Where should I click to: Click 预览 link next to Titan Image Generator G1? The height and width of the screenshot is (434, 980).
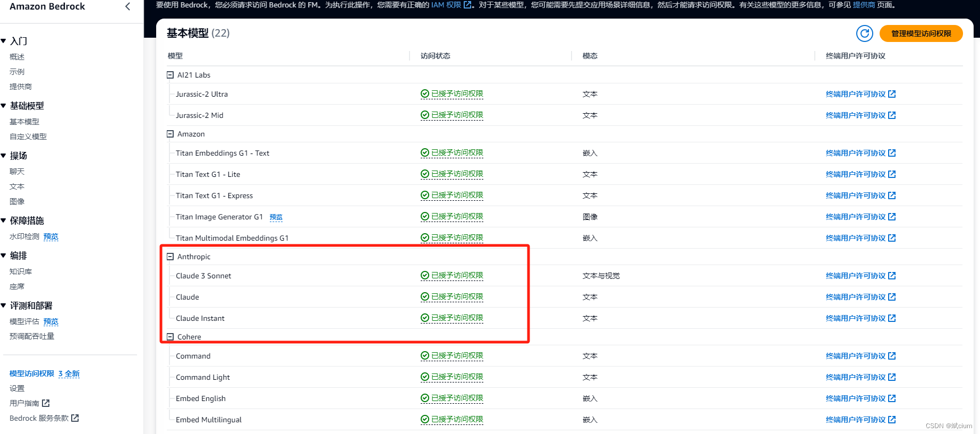tap(276, 217)
